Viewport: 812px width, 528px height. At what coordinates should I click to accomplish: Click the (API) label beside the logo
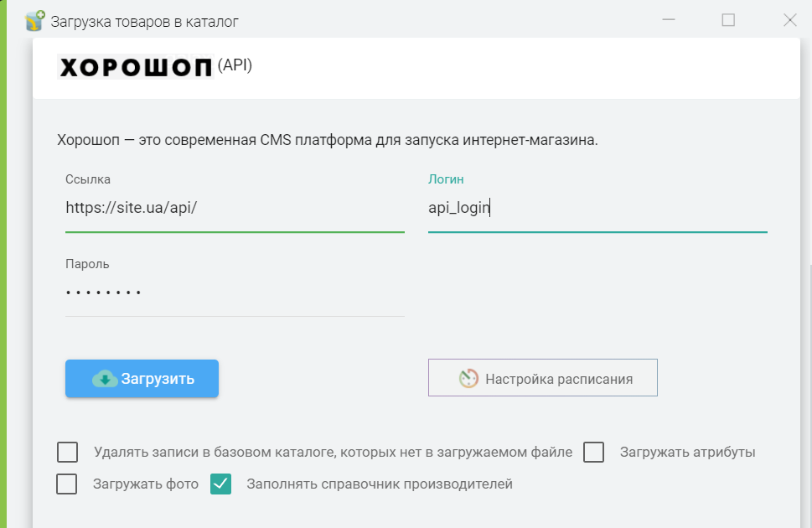pyautogui.click(x=235, y=65)
